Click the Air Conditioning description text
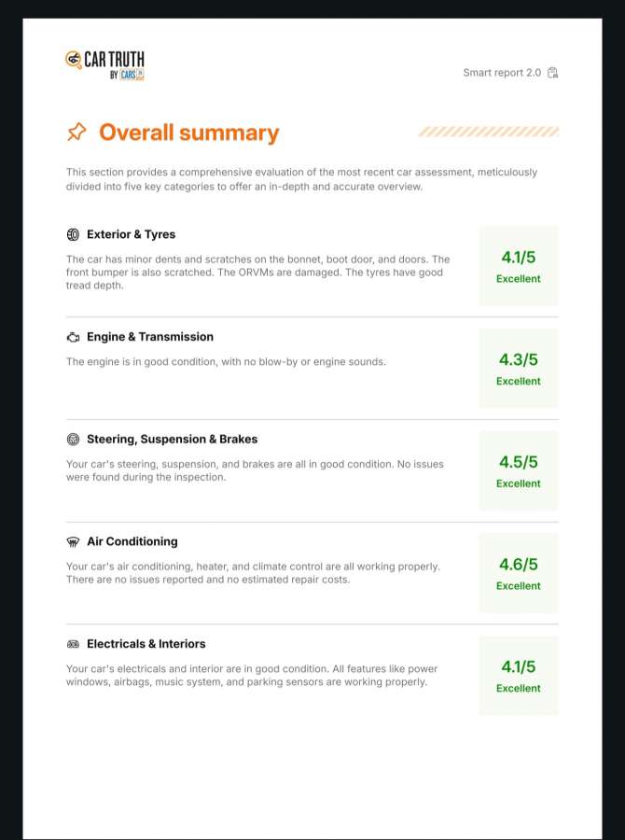 tap(253, 573)
